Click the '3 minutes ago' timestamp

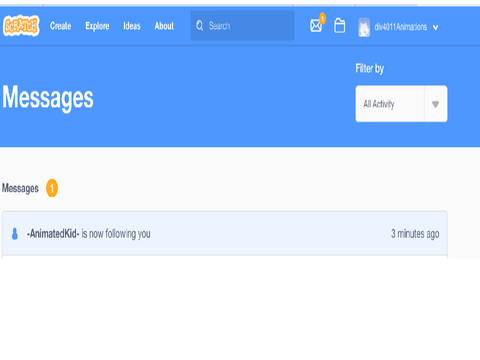(x=415, y=234)
